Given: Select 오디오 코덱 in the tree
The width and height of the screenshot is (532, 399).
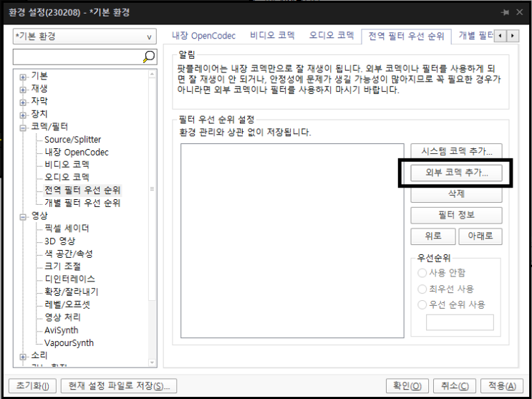Looking at the screenshot, I should pyautogui.click(x=67, y=177).
